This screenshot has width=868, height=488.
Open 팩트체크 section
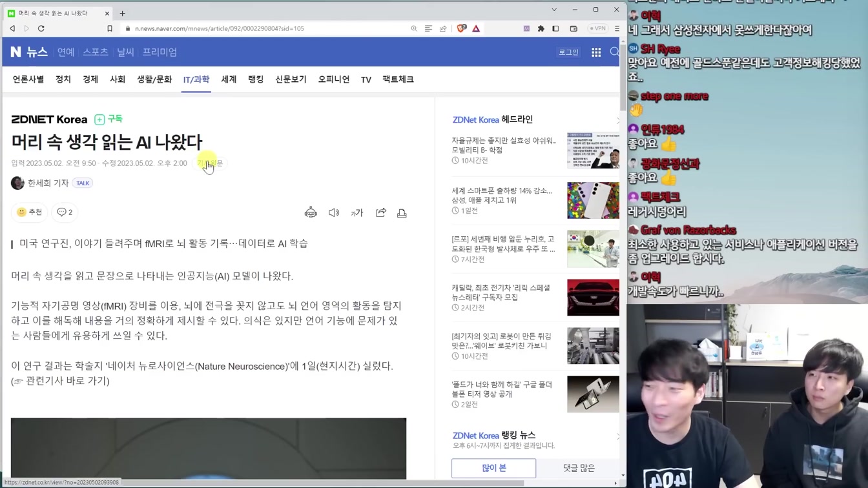point(398,79)
